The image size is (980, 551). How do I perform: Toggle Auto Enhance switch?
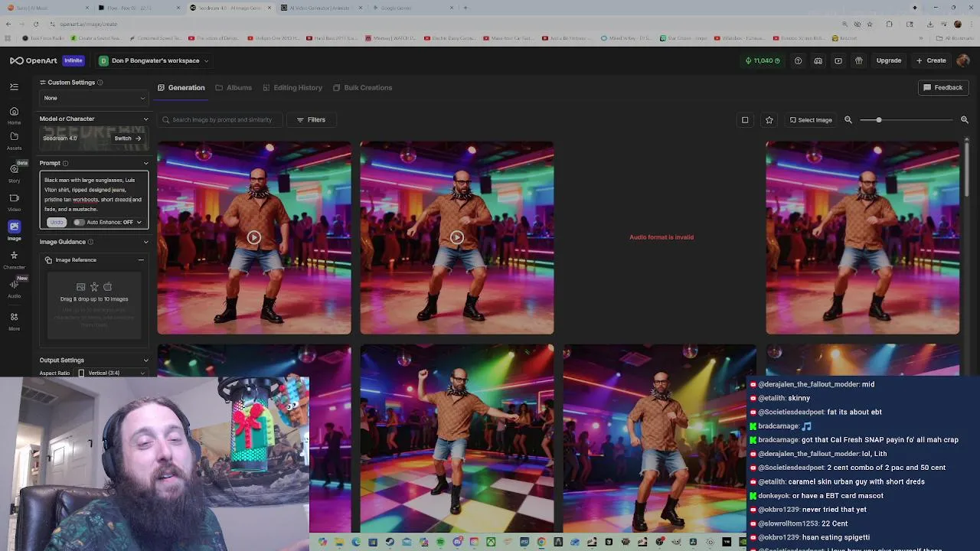click(79, 222)
